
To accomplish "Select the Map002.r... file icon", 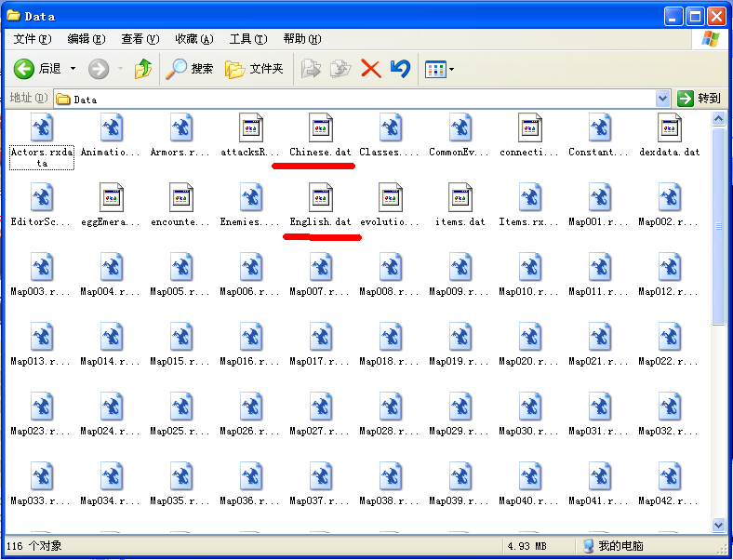I will 670,197.
